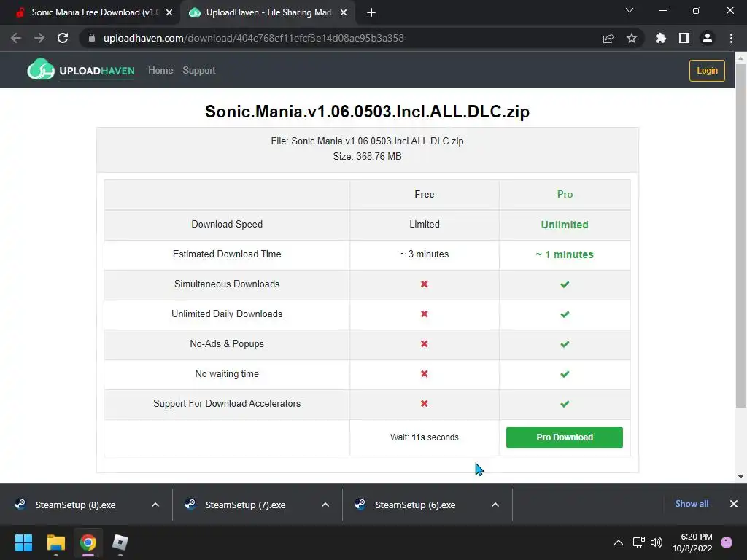
Task: Click the 'Download Speed' row label
Action: click(227, 225)
